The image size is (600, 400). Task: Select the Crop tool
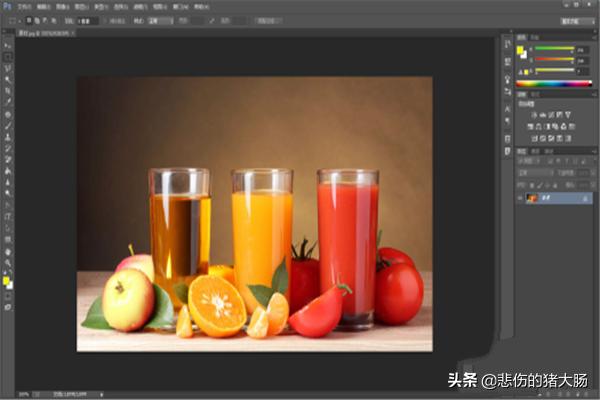pyautogui.click(x=8, y=90)
